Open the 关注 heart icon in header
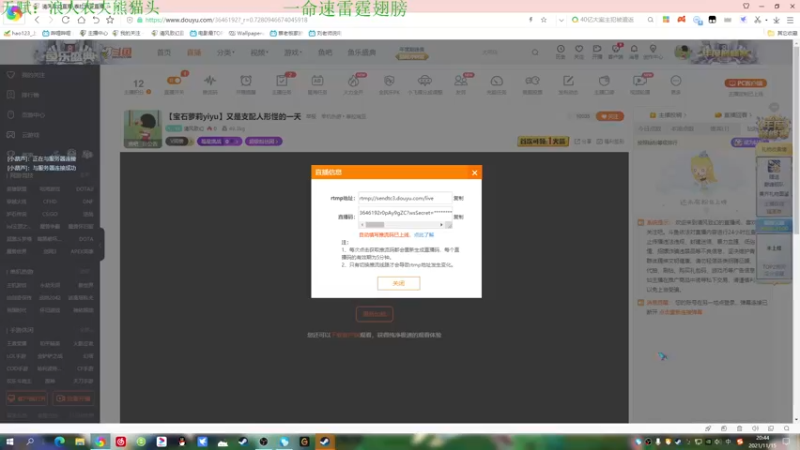The image size is (800, 450). [x=579, y=51]
